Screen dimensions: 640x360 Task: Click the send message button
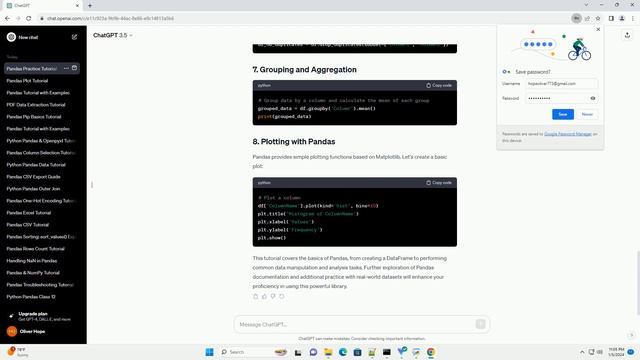coord(480,324)
